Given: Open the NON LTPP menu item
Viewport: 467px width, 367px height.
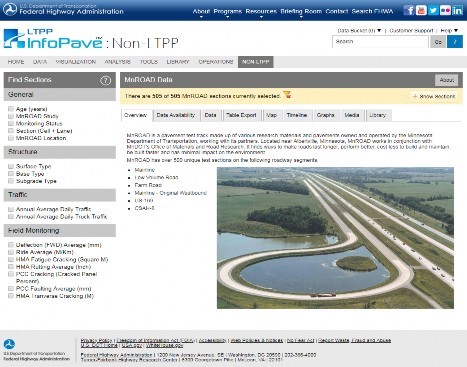Looking at the screenshot, I should [256, 62].
